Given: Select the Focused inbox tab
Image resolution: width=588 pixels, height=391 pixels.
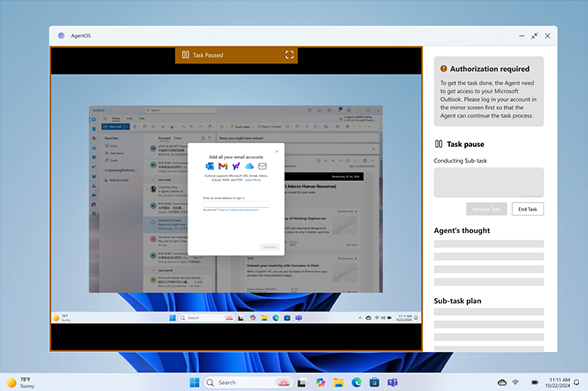Looking at the screenshot, I should 164,138.
